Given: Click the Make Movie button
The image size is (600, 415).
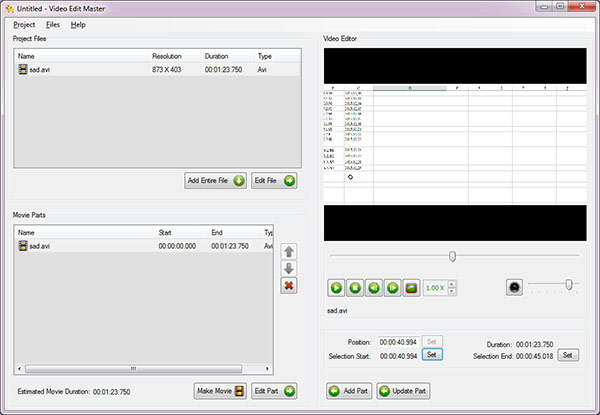Looking at the screenshot, I should point(220,391).
